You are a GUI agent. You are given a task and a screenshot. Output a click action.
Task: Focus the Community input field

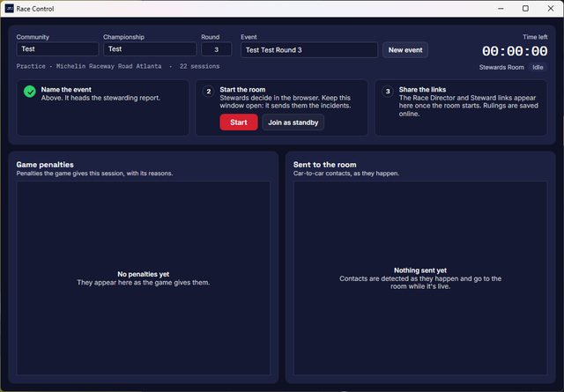pyautogui.click(x=57, y=49)
